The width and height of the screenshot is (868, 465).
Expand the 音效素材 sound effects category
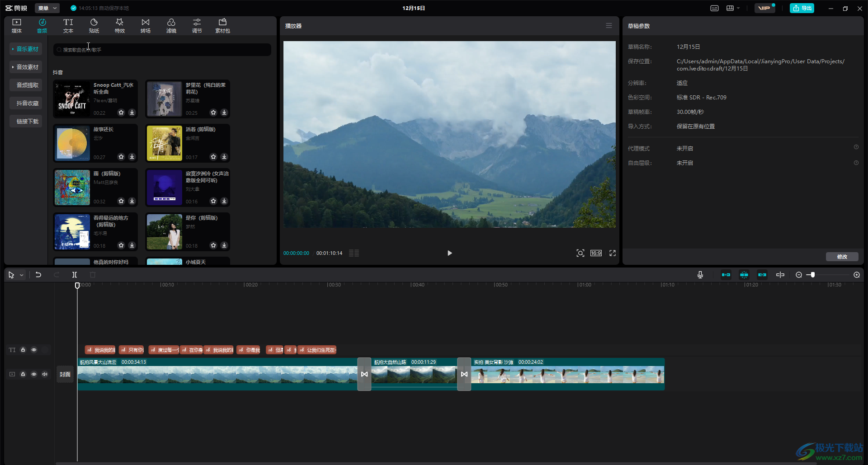pos(26,67)
